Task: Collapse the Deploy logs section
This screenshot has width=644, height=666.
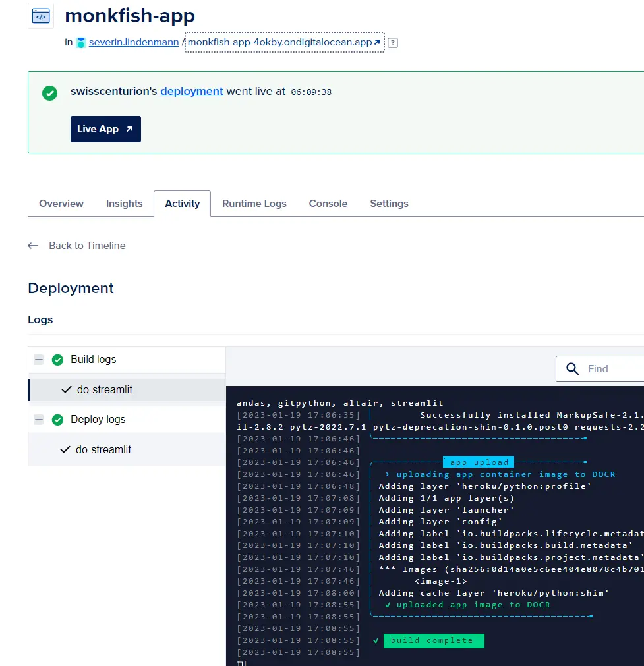Action: click(x=39, y=420)
